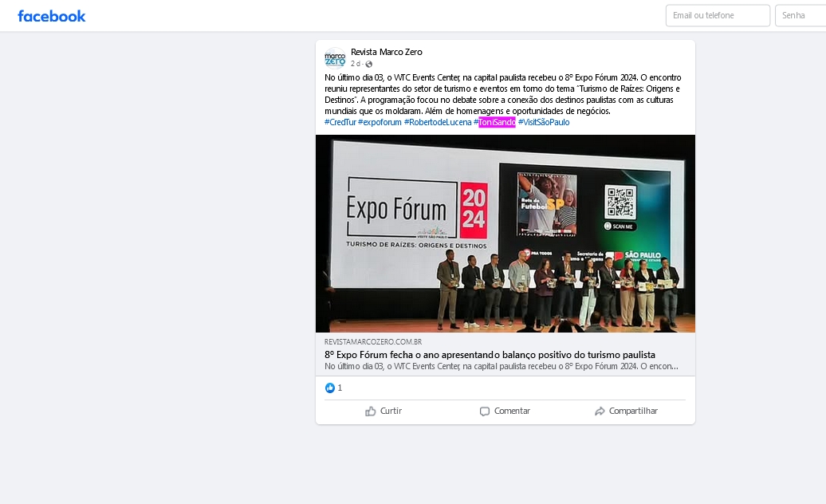Click the 2 d post timestamp
This screenshot has height=504, width=826.
click(x=356, y=64)
